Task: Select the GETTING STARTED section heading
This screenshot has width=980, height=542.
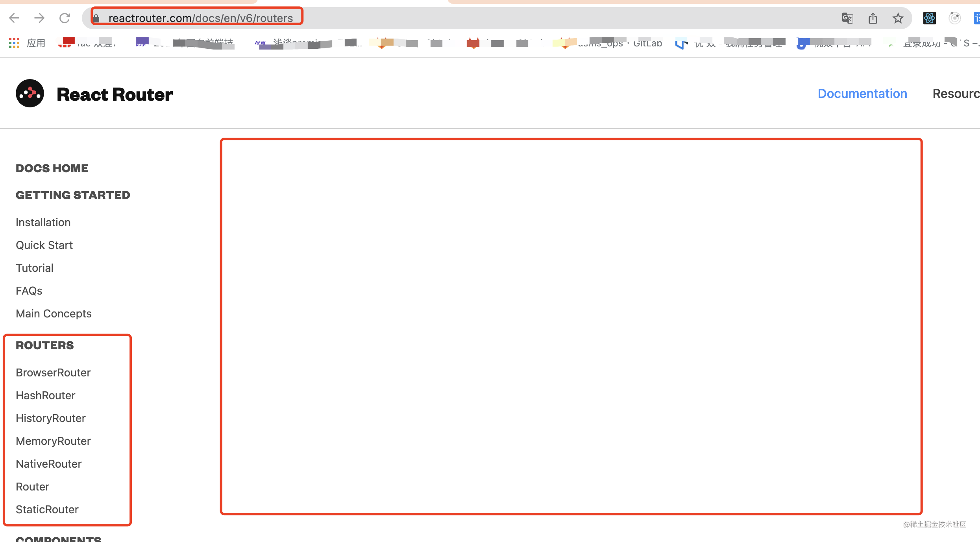Action: pos(73,195)
